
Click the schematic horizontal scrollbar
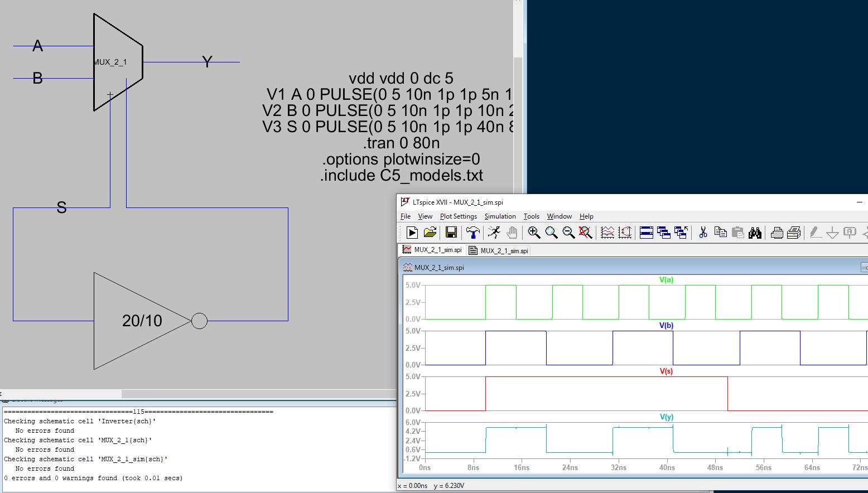(61, 394)
